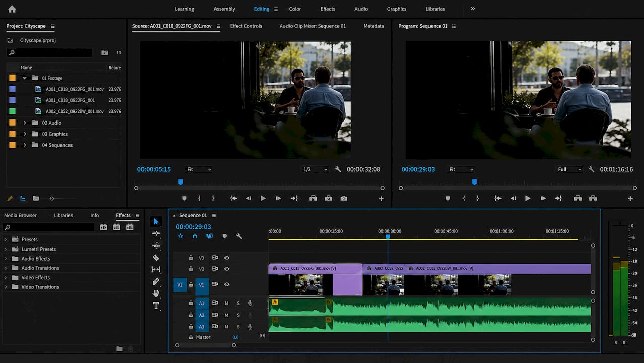The height and width of the screenshot is (363, 644).
Task: Lock the V3 track
Action: (x=191, y=257)
